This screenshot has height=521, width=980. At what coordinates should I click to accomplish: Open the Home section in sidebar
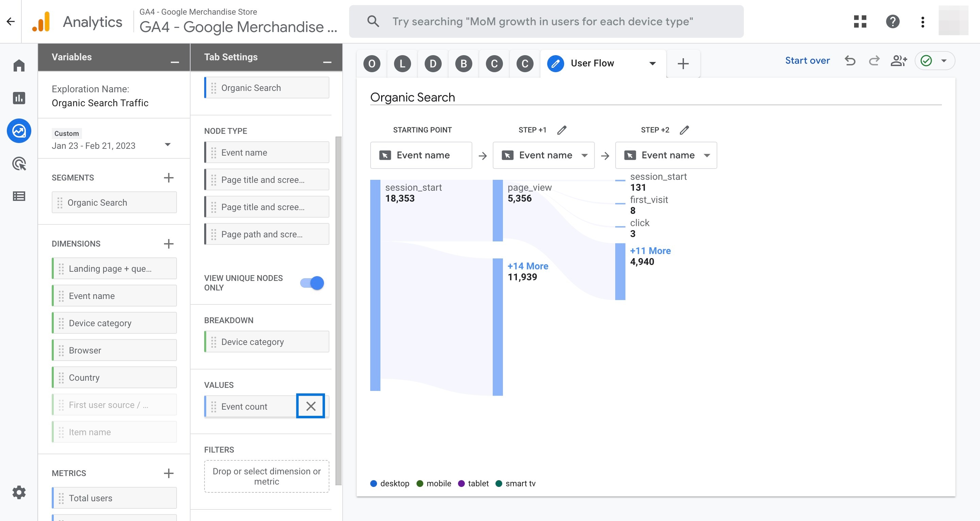coord(19,65)
